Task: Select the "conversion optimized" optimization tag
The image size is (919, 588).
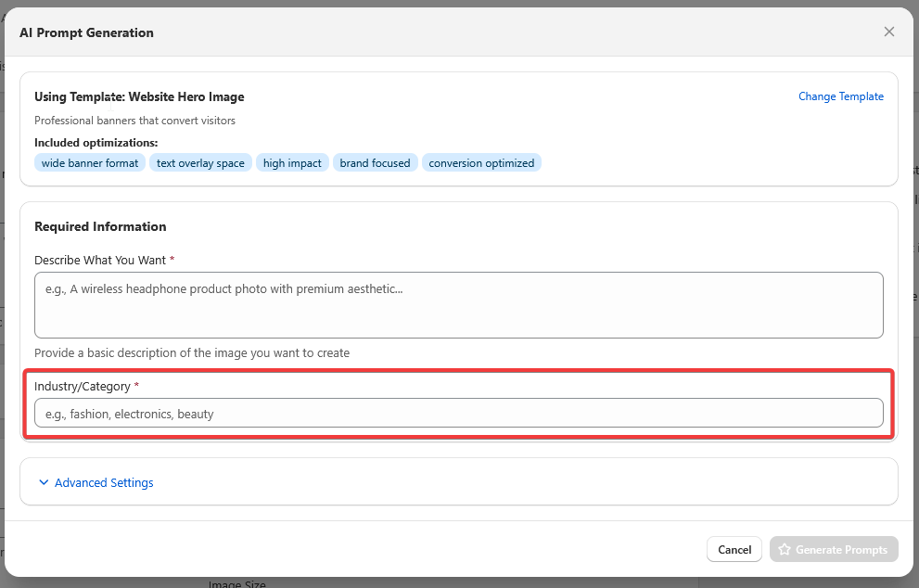Action: pos(481,163)
